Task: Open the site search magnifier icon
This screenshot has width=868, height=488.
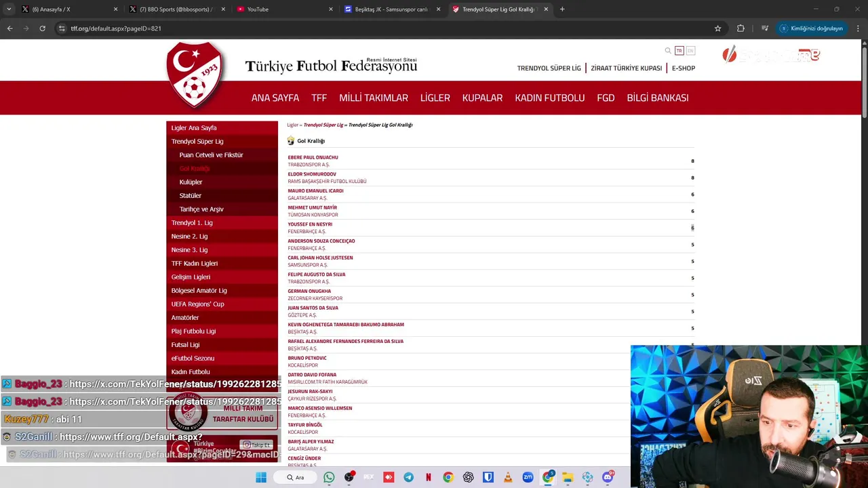Action: (668, 51)
